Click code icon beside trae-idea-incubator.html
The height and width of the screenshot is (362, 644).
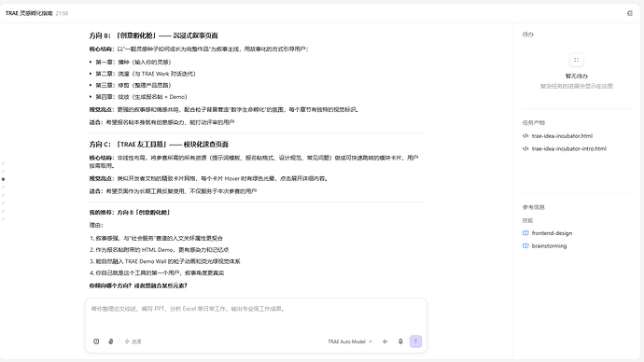(x=525, y=136)
